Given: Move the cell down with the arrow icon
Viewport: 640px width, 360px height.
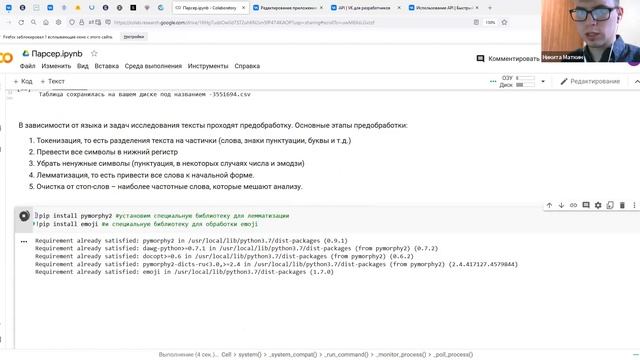Looking at the screenshot, I should [561, 205].
